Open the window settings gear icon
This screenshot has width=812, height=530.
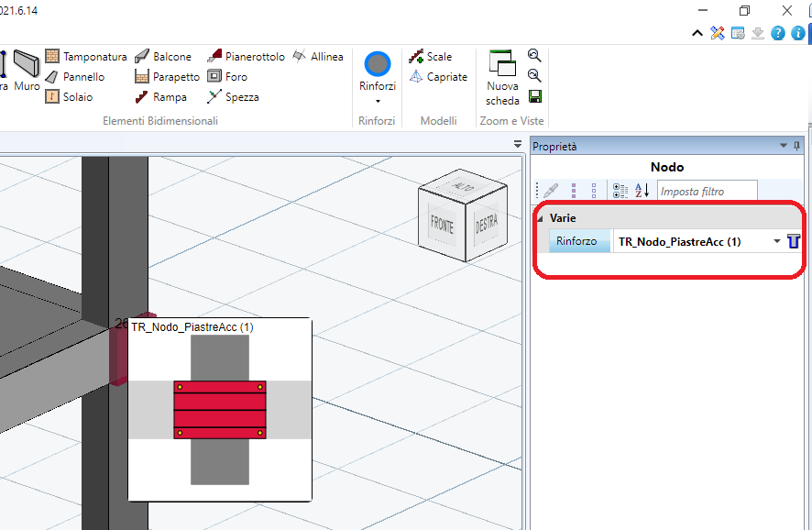click(738, 33)
